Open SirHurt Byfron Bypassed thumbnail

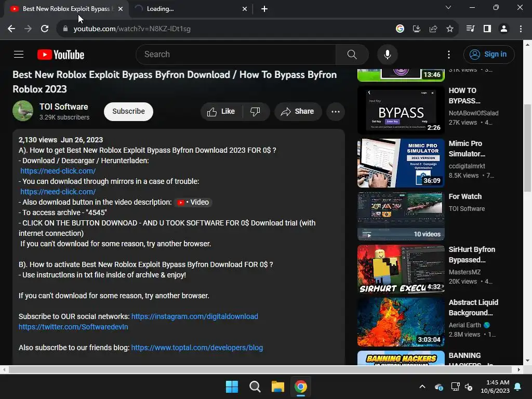point(401,269)
